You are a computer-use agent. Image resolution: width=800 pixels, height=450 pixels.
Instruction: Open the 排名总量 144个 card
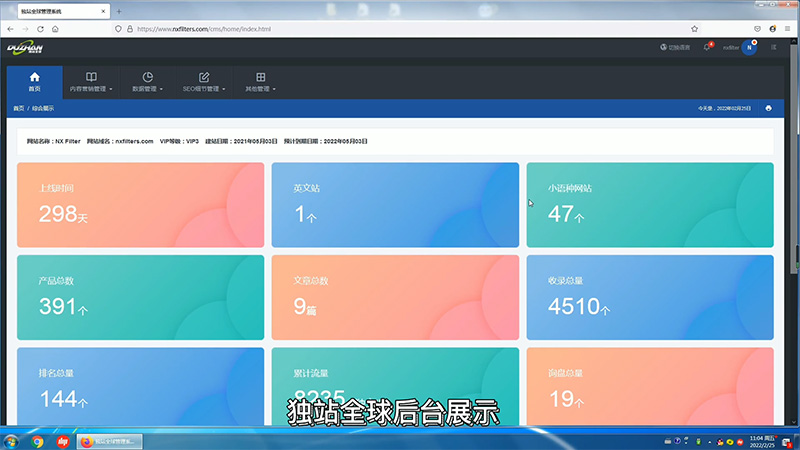(x=140, y=386)
